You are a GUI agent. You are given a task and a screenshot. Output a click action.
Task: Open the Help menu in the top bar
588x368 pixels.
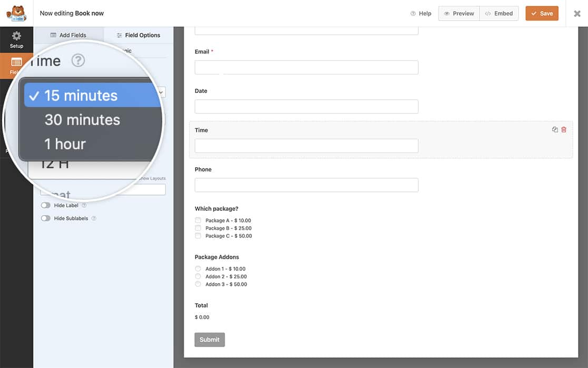pyautogui.click(x=421, y=13)
